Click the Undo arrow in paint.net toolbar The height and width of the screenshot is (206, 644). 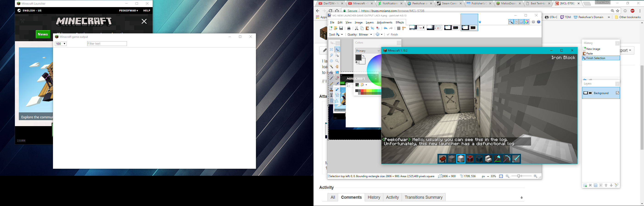tap(386, 28)
